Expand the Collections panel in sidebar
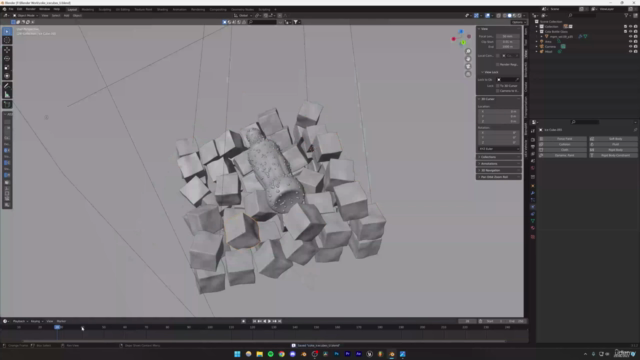640x360 pixels. [x=499, y=157]
